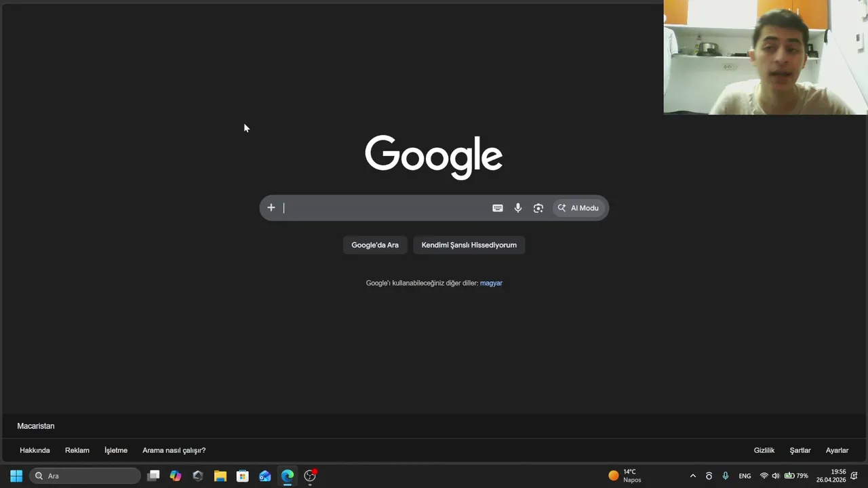Open the Hakkında footer link
This screenshot has height=488, width=868.
tap(35, 450)
